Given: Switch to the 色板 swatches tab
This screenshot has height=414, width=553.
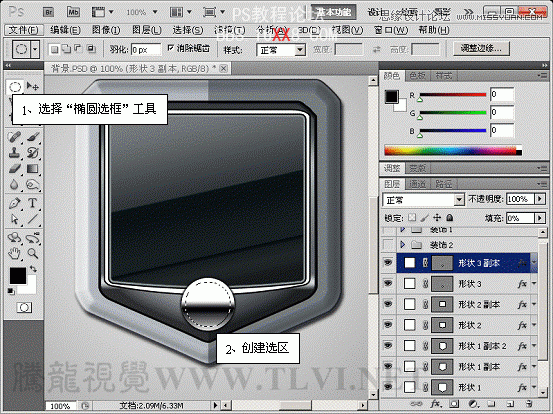Looking at the screenshot, I should point(418,75).
